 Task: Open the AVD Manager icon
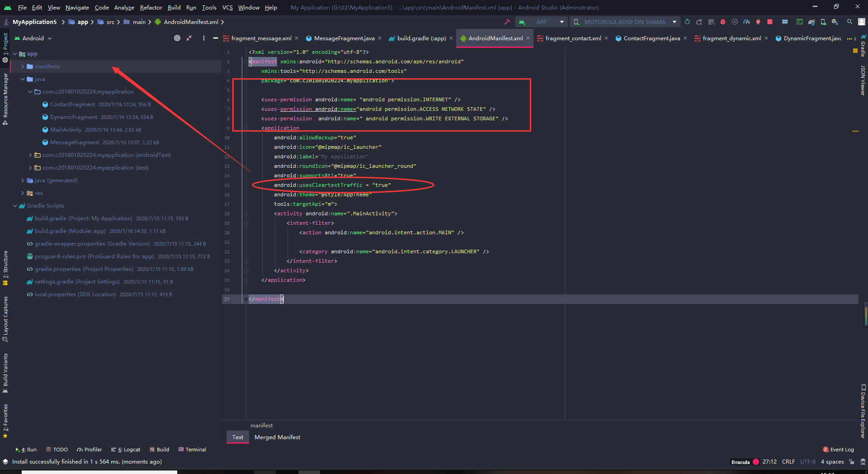click(x=823, y=22)
